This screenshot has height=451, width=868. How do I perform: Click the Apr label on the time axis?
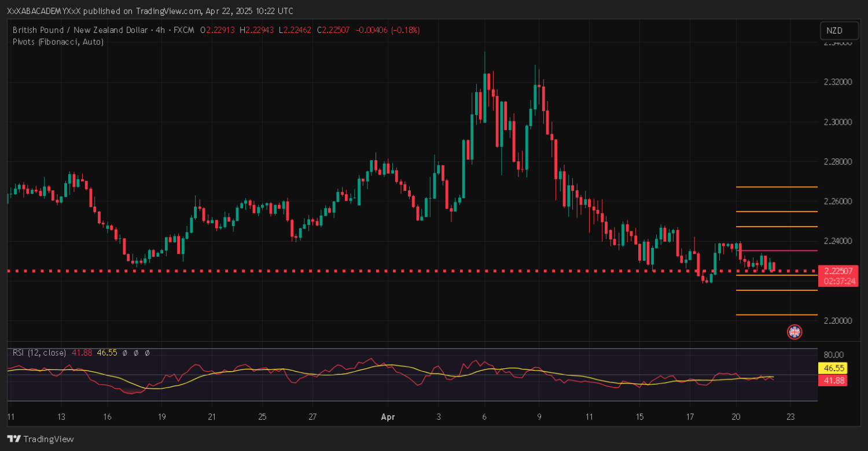pyautogui.click(x=388, y=416)
